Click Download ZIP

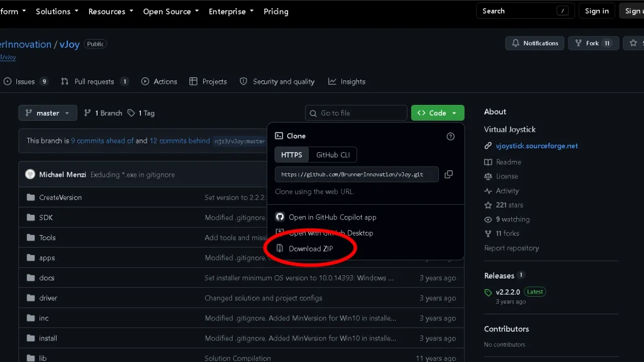311,249
